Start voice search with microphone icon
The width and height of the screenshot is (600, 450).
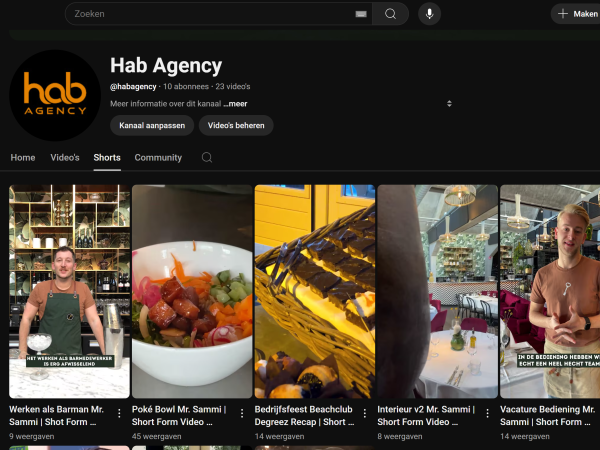429,14
